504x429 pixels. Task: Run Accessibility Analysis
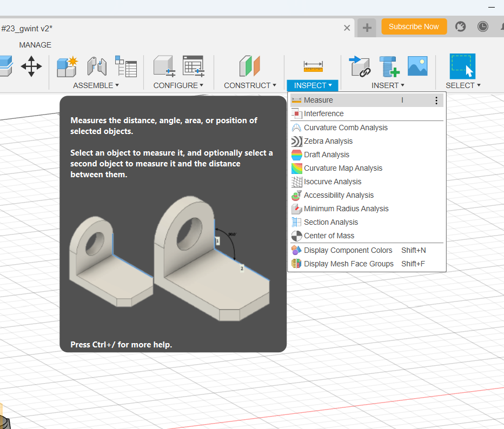click(367, 195)
